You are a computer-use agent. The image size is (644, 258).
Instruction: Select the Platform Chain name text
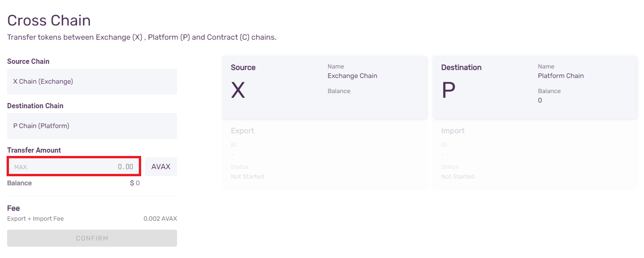coord(560,76)
